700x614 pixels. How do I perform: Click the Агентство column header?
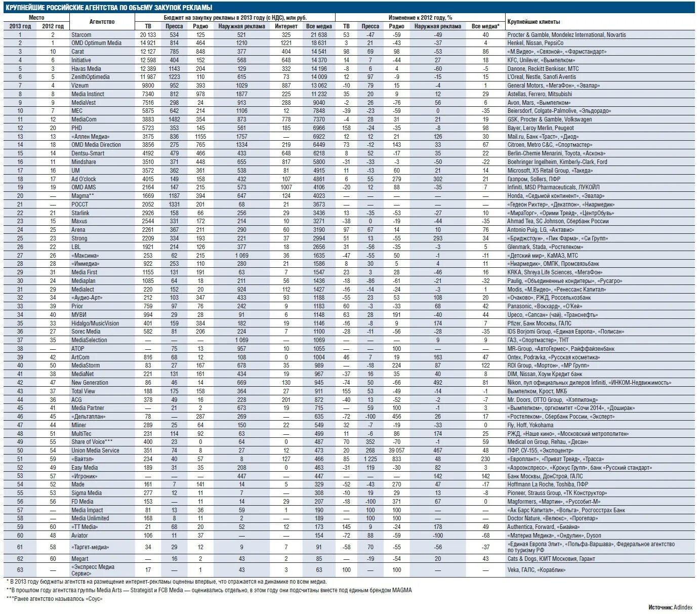click(102, 22)
